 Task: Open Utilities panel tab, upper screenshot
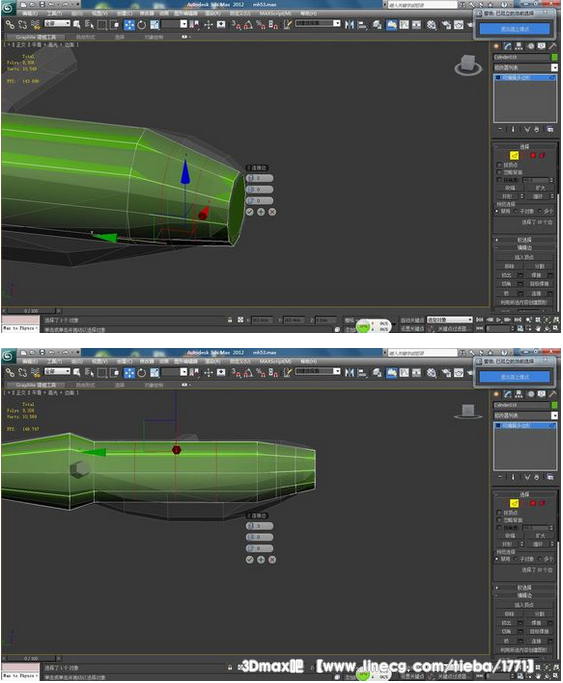tap(553, 46)
